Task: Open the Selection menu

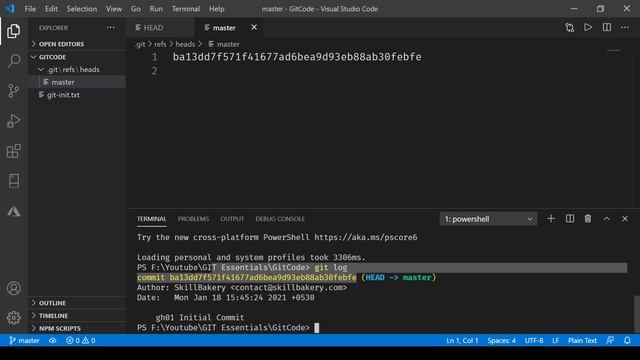Action: [82, 9]
